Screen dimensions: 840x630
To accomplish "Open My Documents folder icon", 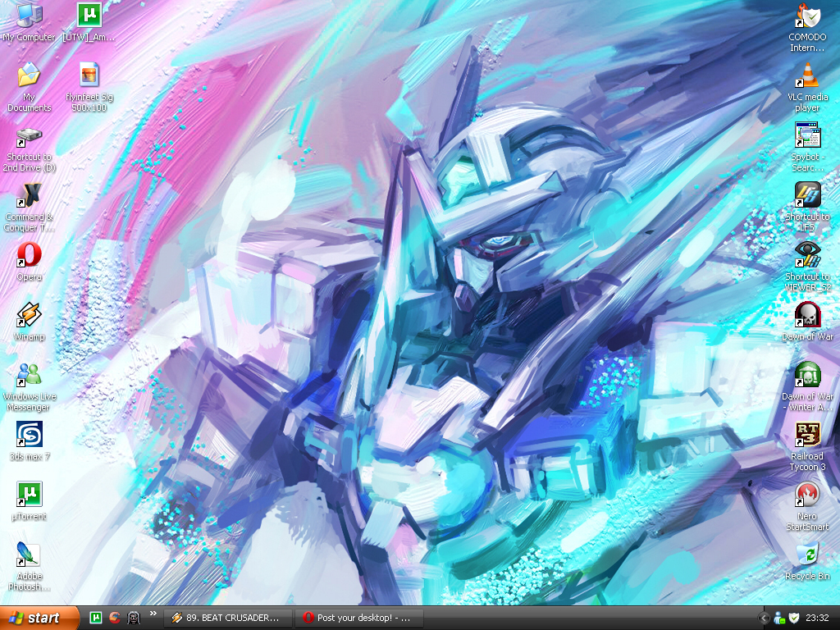I will (x=29, y=87).
